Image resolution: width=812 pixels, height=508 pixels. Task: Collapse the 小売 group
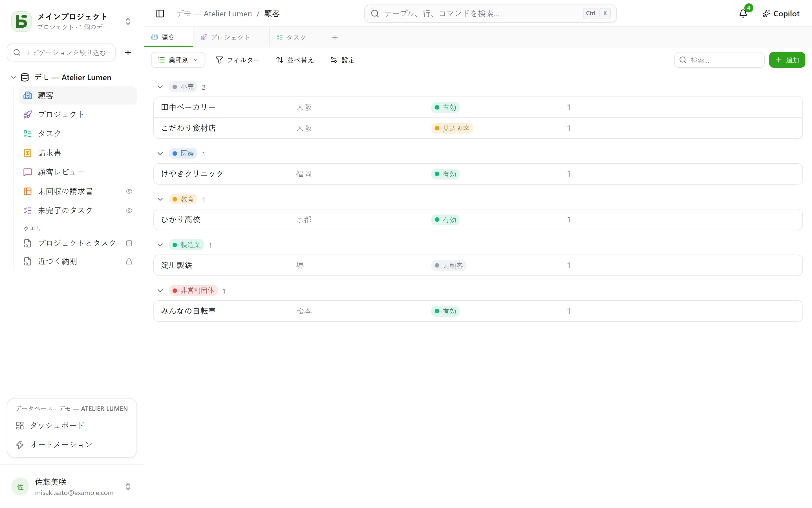pos(160,87)
